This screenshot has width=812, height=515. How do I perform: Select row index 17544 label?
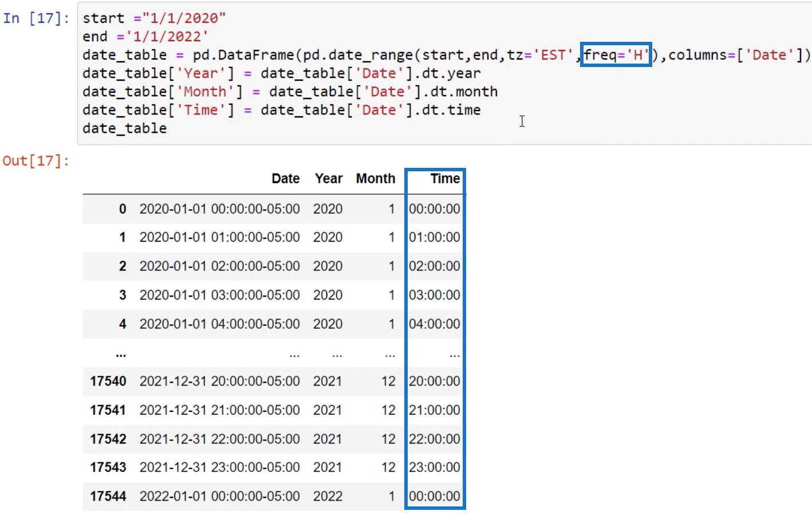tap(108, 497)
